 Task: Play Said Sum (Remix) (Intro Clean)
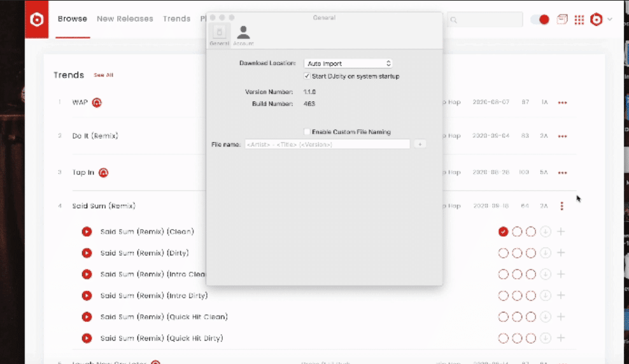pyautogui.click(x=87, y=274)
